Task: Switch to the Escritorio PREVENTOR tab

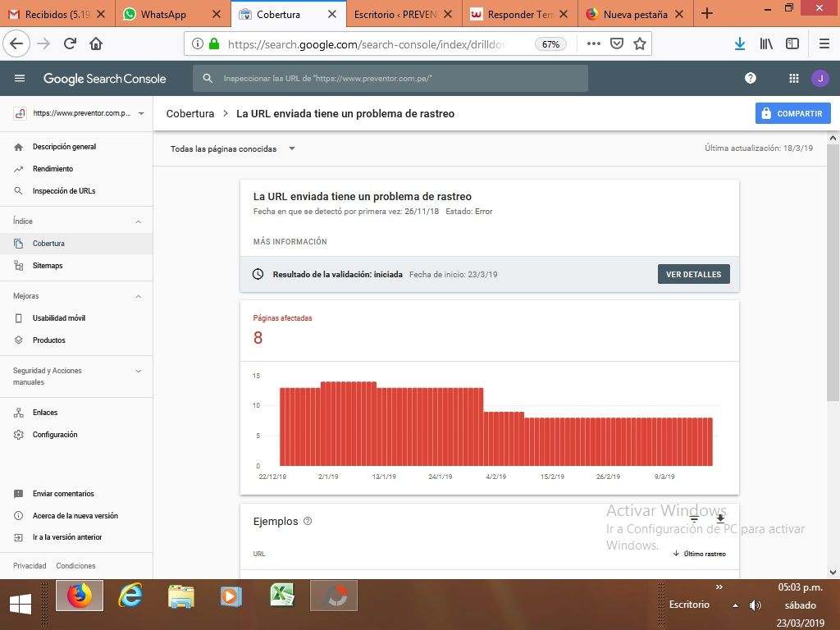Action: (x=404, y=14)
